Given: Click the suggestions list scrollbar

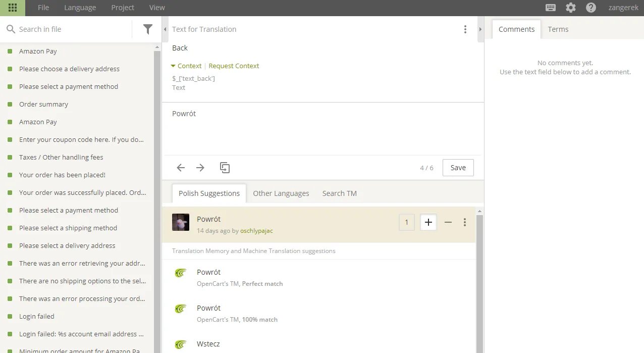Looking at the screenshot, I should point(479,283).
